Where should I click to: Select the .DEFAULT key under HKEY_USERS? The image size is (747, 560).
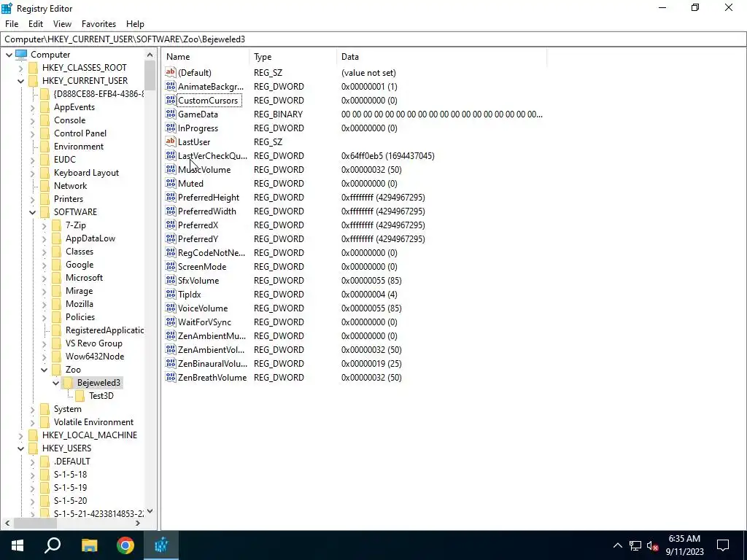click(x=71, y=462)
